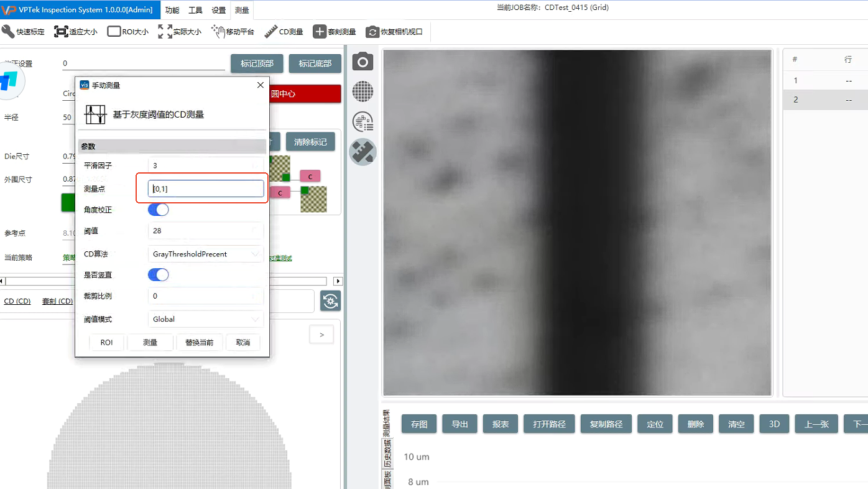Close the 手动测量 dialog
868x489 pixels.
261,85
